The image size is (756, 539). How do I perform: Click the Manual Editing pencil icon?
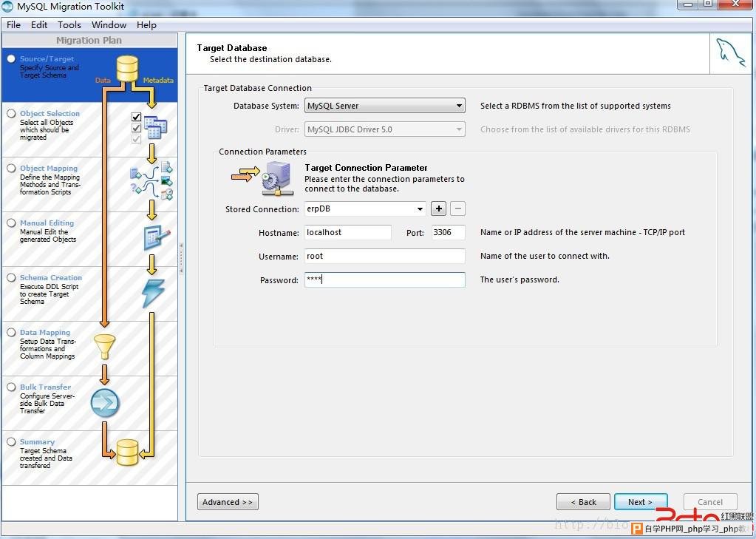[x=157, y=237]
